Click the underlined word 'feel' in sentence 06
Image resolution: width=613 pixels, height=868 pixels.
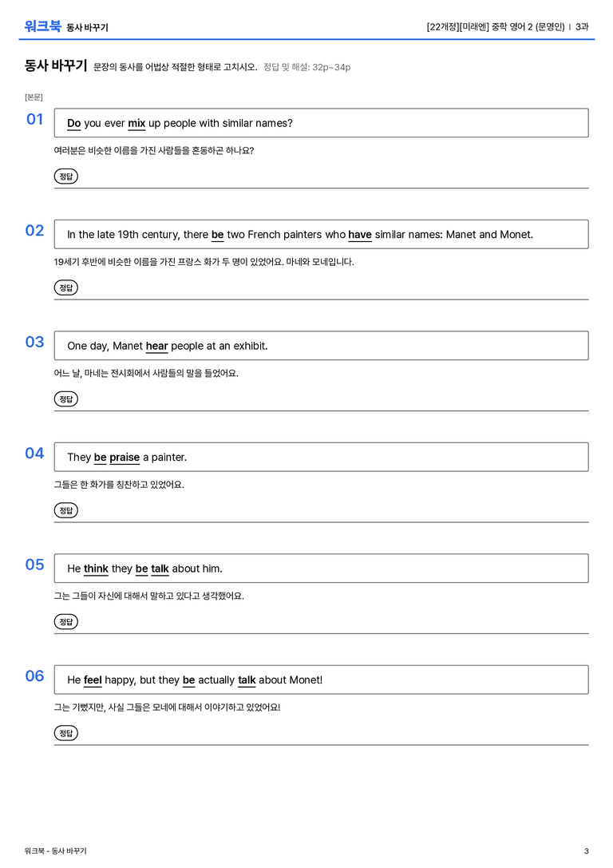click(93, 680)
